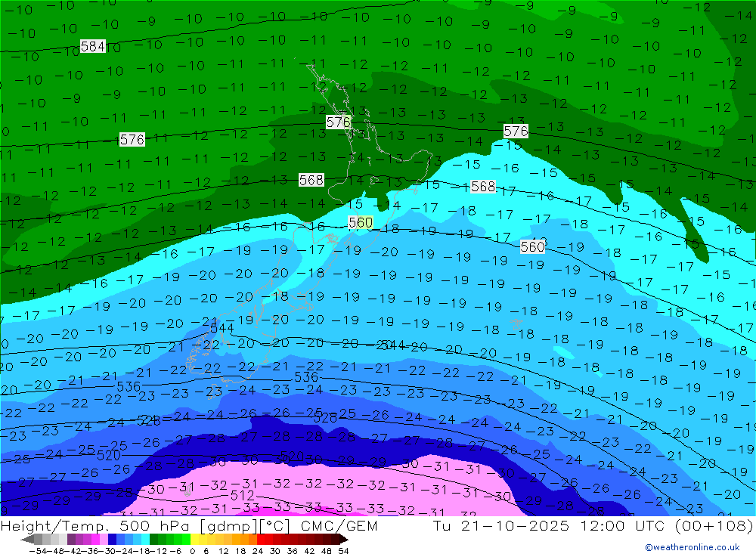
Task: Click the 54 legend scale value
Action: tap(343, 550)
